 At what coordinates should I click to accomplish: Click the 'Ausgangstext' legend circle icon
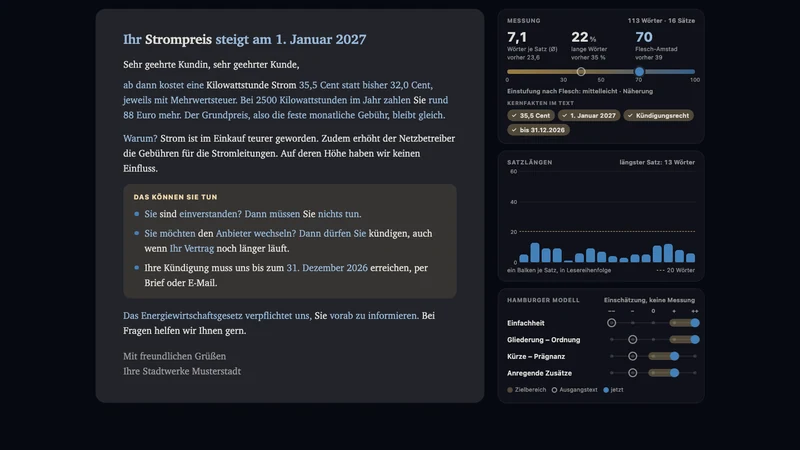coord(554,390)
